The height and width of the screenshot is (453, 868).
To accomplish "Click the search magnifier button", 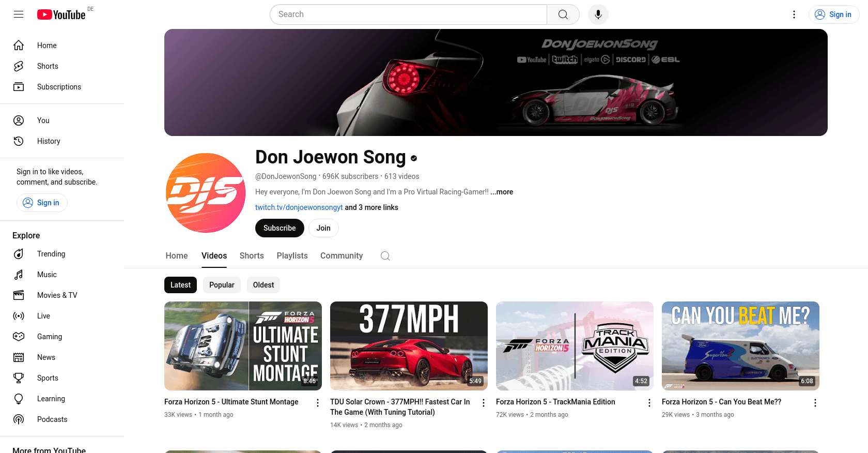I will point(563,14).
